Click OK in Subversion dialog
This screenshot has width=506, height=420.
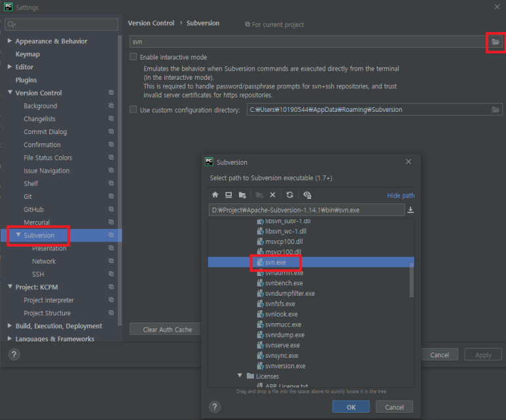[x=351, y=407]
